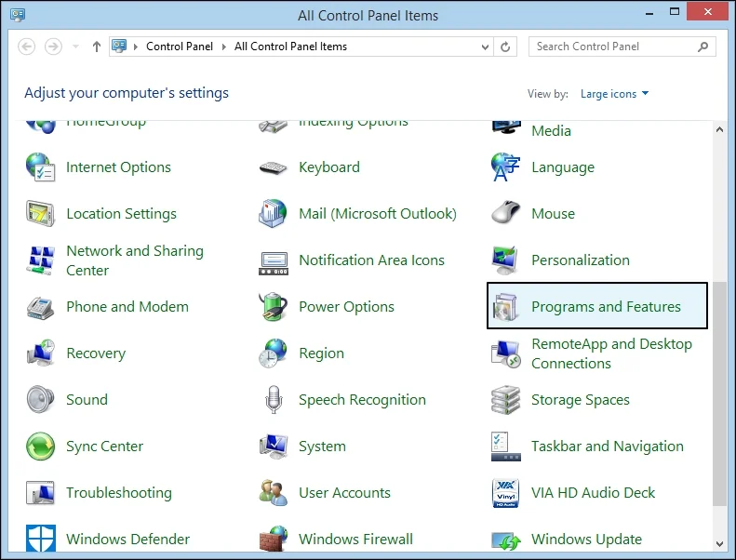Go up one level with up arrow
Viewport: 736px width, 560px height.
[x=97, y=47]
